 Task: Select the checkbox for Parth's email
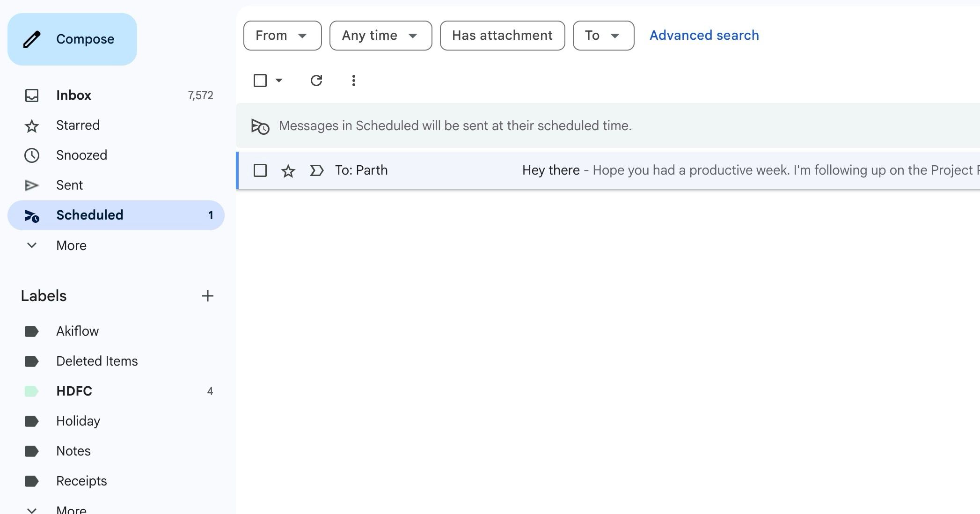pos(260,170)
